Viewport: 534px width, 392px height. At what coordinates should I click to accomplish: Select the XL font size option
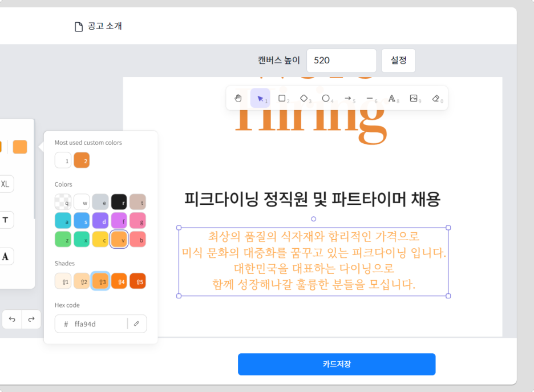5,184
